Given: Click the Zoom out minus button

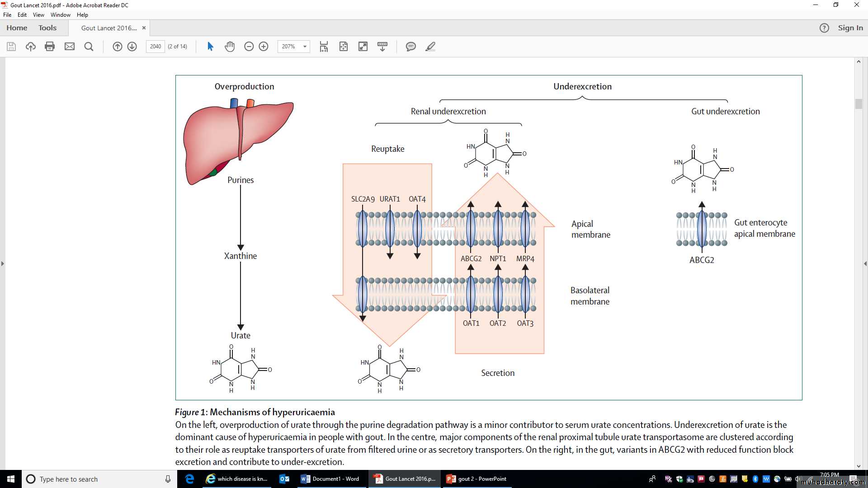Looking at the screenshot, I should point(249,47).
